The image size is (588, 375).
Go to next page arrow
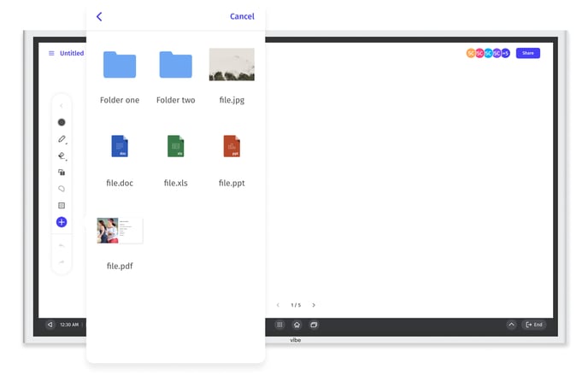tap(314, 305)
